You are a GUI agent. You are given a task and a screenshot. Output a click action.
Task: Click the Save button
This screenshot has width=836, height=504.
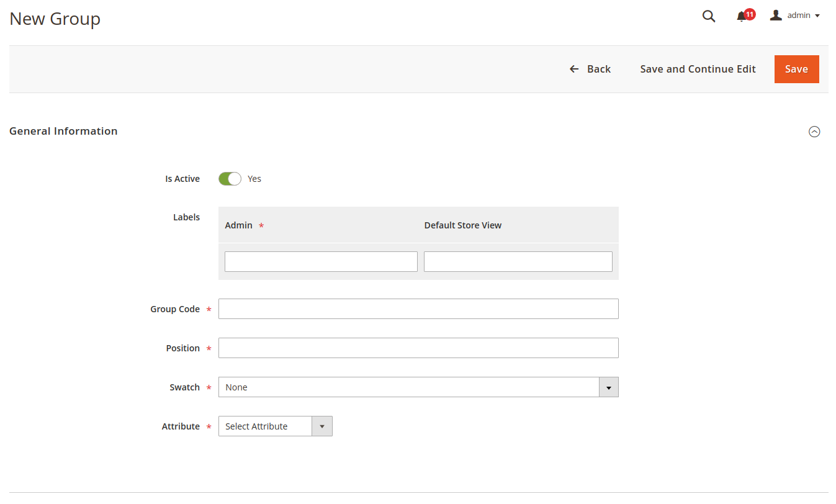(x=796, y=69)
